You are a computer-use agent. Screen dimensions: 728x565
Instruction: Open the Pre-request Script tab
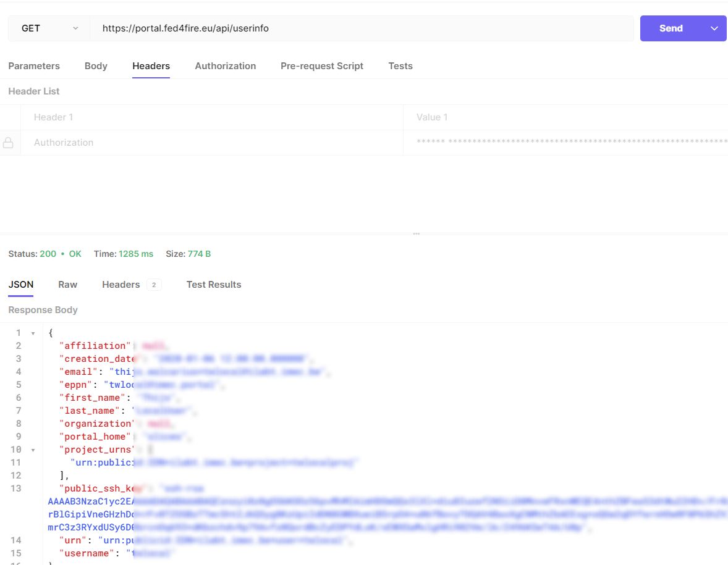click(x=322, y=66)
